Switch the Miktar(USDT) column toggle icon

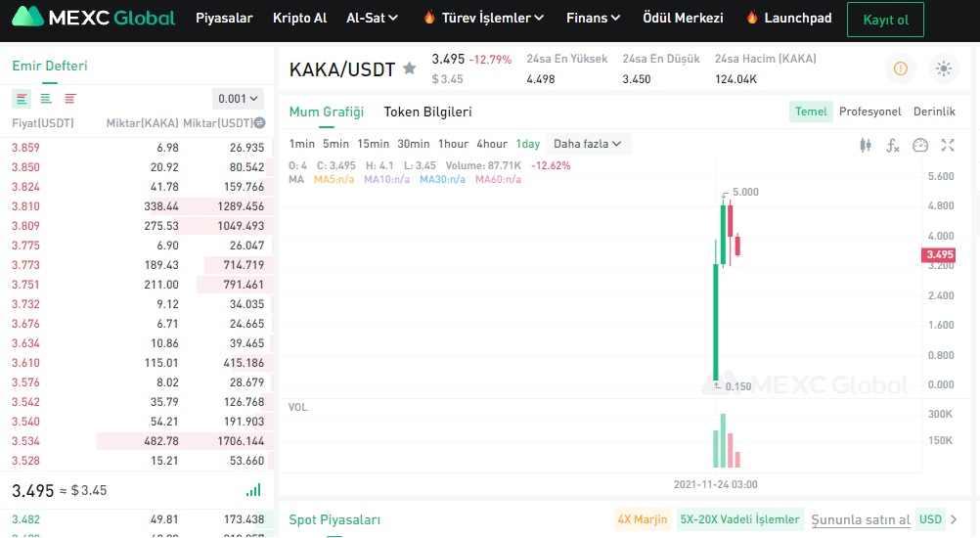pyautogui.click(x=260, y=123)
